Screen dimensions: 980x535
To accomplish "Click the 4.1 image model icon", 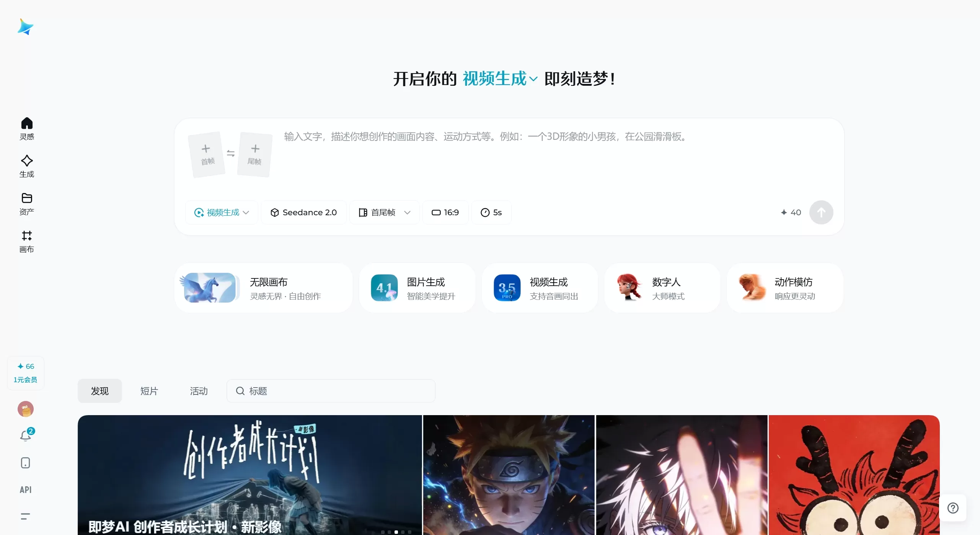I will 385,288.
